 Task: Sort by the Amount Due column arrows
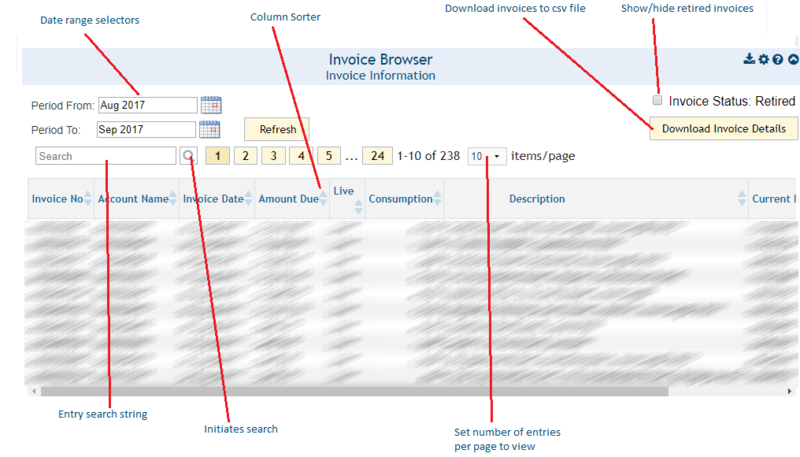[x=323, y=198]
